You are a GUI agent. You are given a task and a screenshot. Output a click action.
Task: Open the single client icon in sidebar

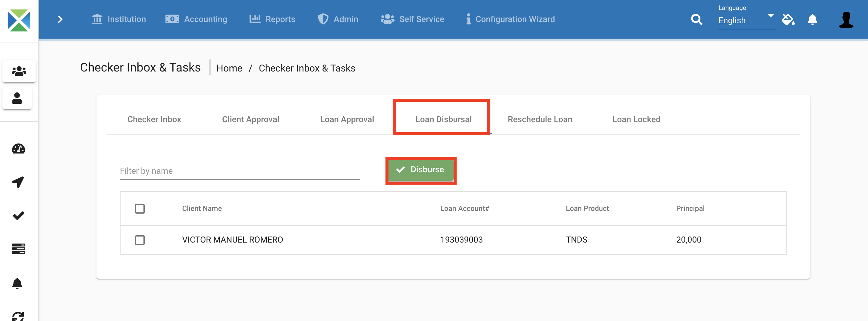coord(17,98)
